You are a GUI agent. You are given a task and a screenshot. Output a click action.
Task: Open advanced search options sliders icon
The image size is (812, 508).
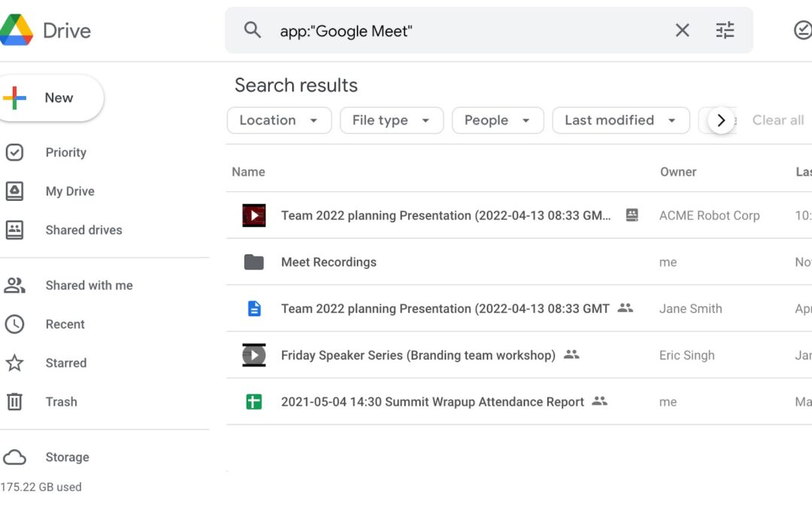(x=725, y=30)
